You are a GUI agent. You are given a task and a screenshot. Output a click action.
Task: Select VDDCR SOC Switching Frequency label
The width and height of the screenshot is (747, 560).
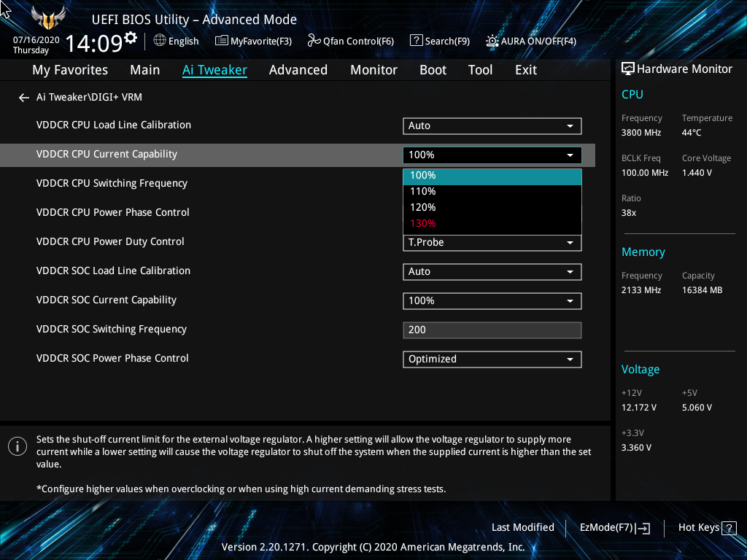click(112, 329)
